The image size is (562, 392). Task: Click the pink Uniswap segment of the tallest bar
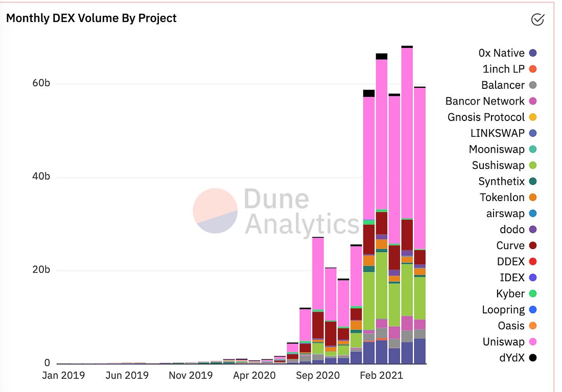[x=407, y=133]
